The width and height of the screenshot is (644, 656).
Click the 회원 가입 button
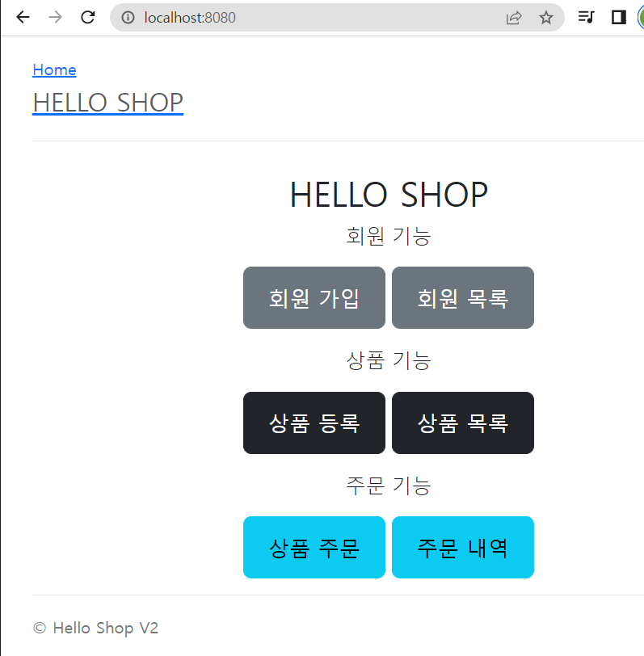(x=314, y=298)
